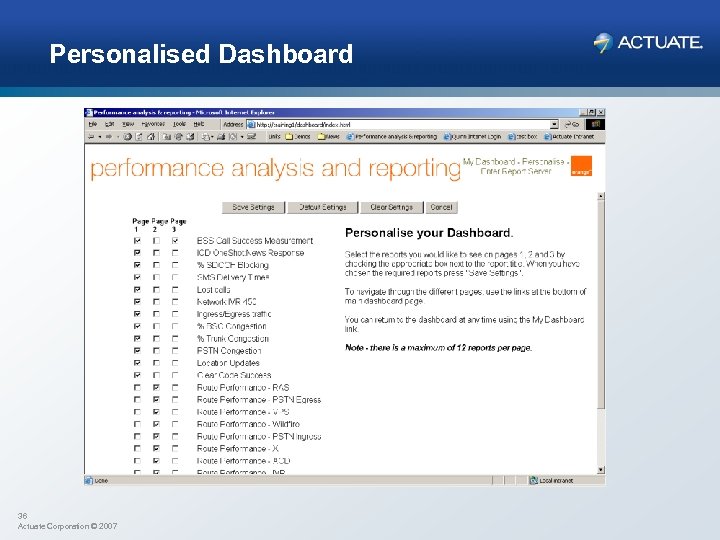The image size is (720, 540).
Task: Click the Internet Explorer throbber logo
Action: click(596, 124)
